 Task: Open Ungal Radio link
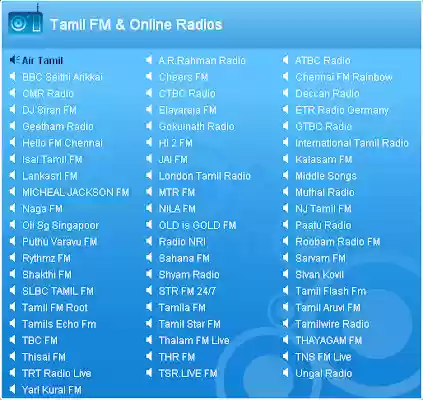click(324, 374)
